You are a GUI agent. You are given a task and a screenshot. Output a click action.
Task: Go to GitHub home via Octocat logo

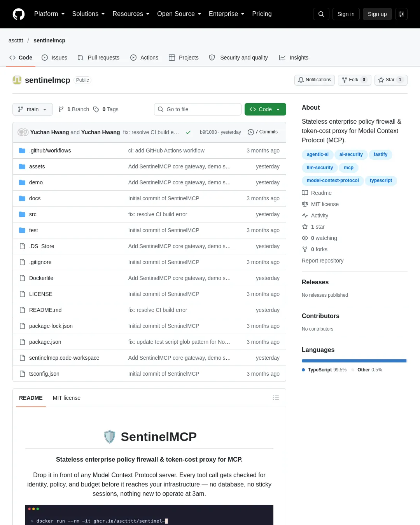coord(19,14)
